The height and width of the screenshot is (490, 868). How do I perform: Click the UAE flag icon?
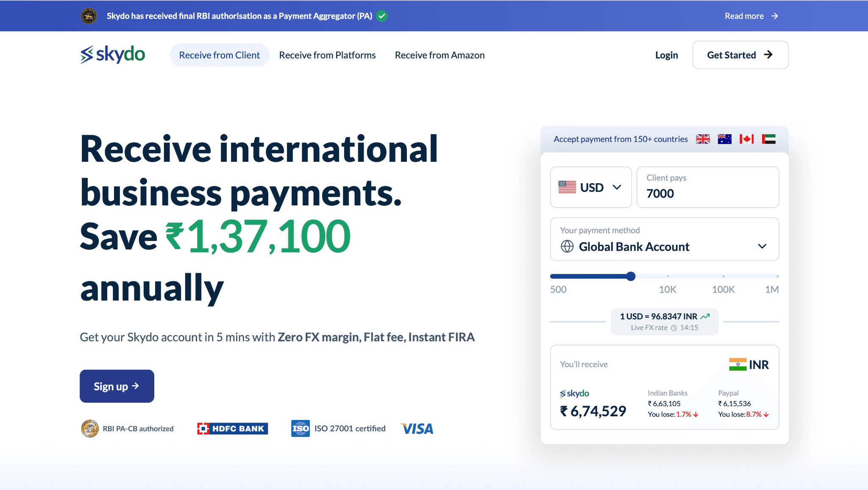769,139
